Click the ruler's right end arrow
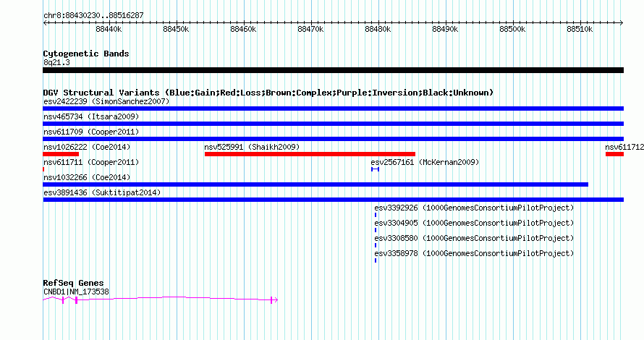The height and width of the screenshot is (340, 644). (622, 23)
